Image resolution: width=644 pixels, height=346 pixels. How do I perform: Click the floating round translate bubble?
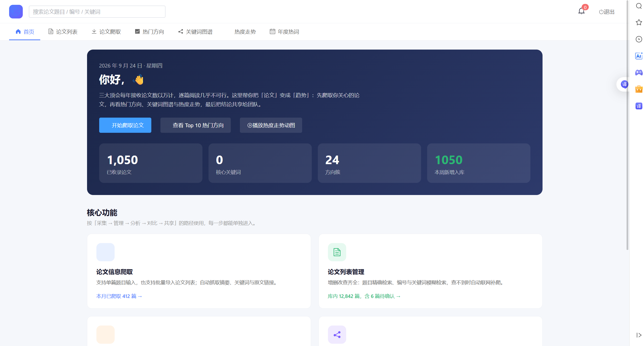point(625,84)
